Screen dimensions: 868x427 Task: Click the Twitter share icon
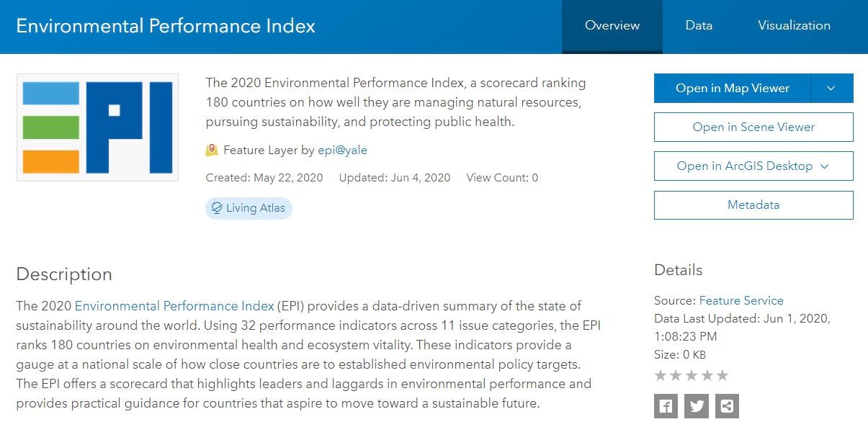pyautogui.click(x=696, y=405)
